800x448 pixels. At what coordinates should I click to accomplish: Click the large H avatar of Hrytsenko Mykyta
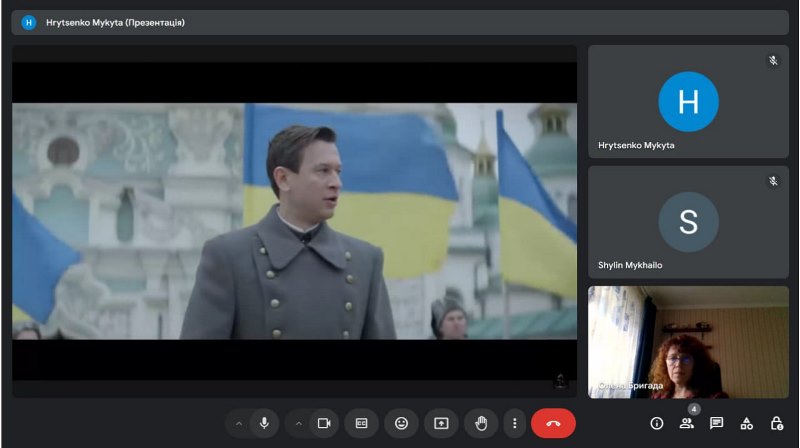[x=688, y=102]
